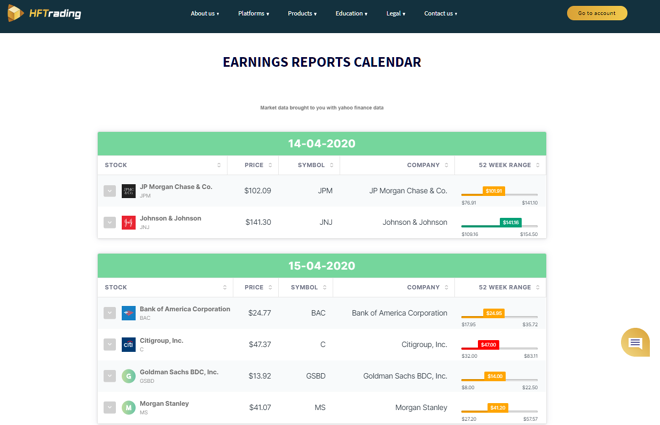Expand the Morgan Stanley row
This screenshot has width=660, height=425.
(x=109, y=407)
